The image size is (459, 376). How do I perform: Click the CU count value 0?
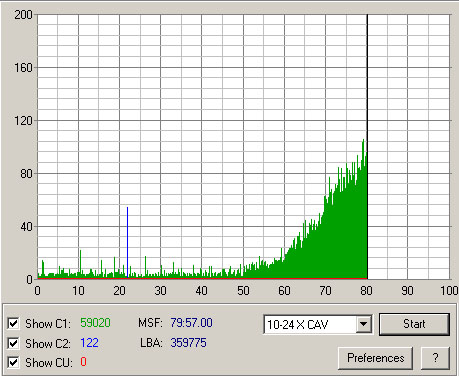(x=83, y=362)
